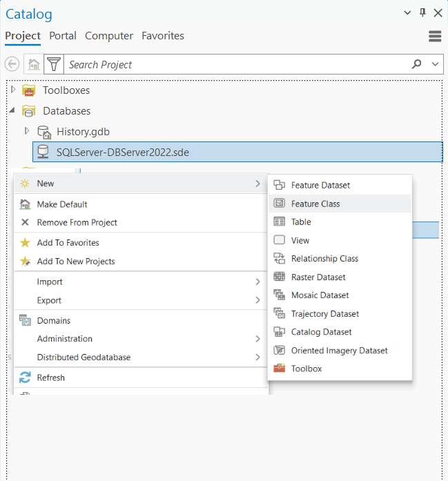Click the X icon for Remove From Project

tap(25, 222)
